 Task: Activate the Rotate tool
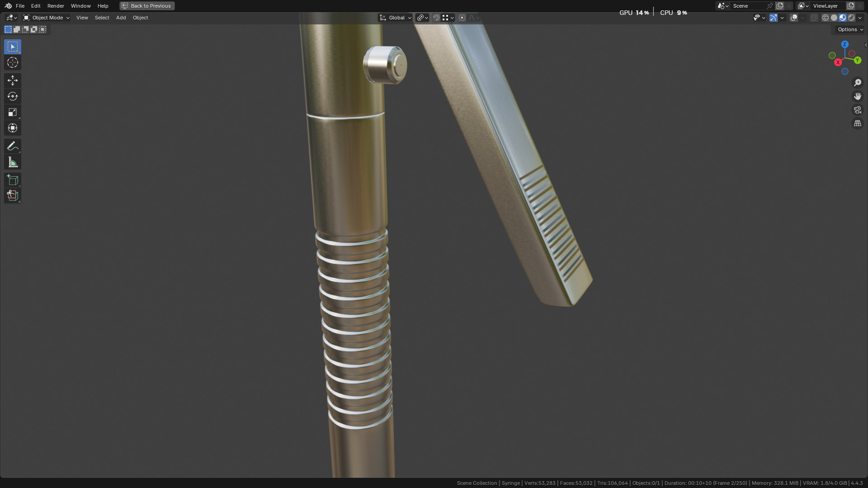pos(13,96)
